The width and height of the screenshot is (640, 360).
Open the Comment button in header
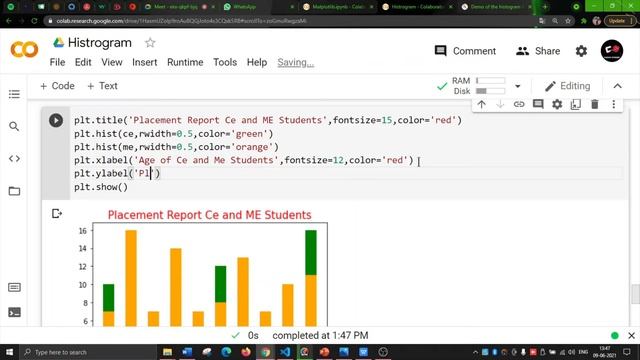pos(465,51)
